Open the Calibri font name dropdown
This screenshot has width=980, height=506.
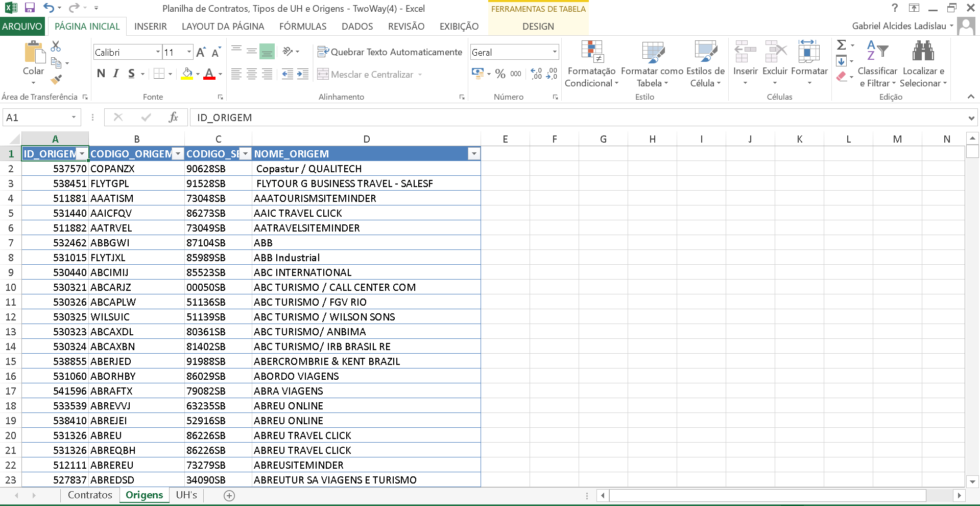[x=158, y=52]
